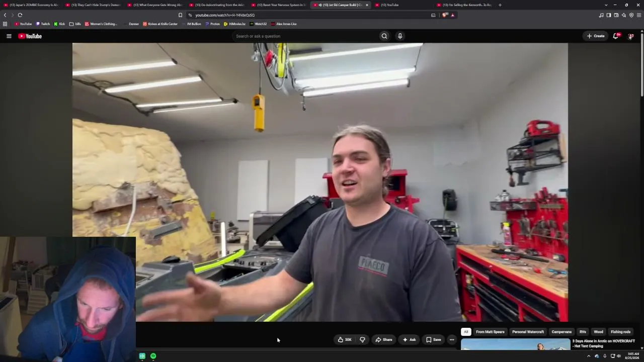Viewport: 644px width, 362px height.
Task: Open more actions ellipsis under video
Action: click(452, 340)
